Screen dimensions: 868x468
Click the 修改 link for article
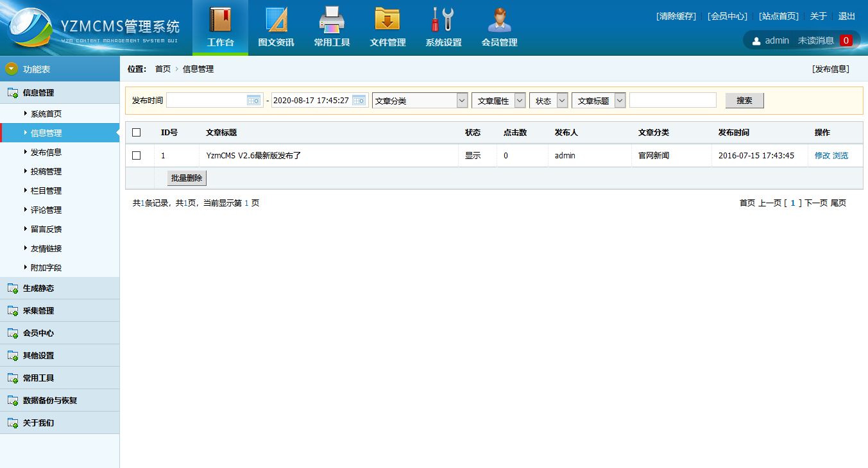click(822, 156)
